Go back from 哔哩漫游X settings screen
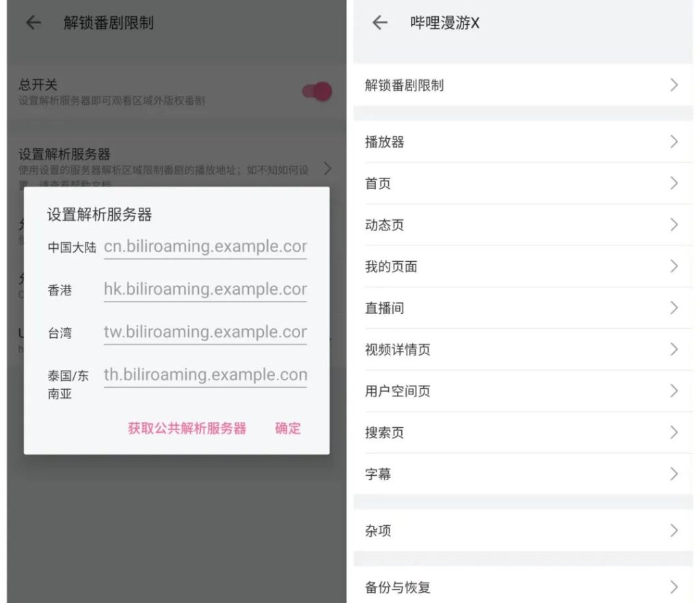 [x=380, y=23]
